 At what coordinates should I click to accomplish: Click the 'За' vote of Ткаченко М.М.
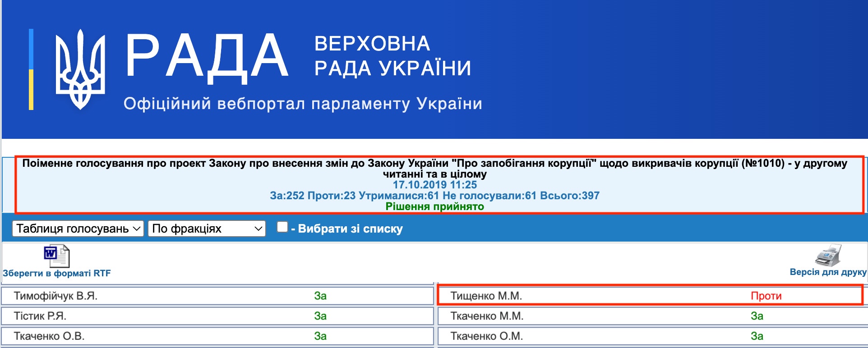coord(757,316)
